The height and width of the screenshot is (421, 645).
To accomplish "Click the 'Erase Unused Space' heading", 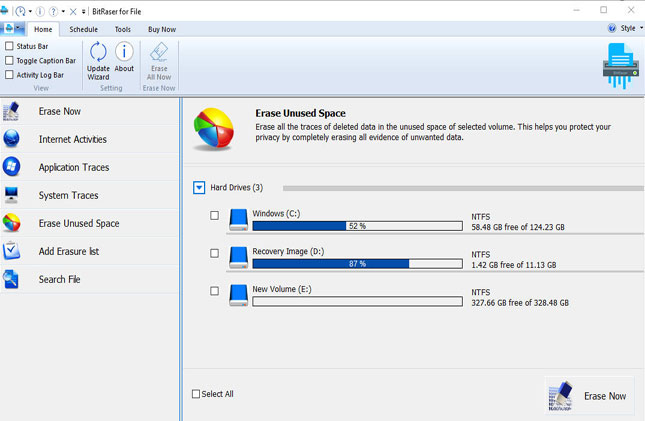I will tap(300, 113).
